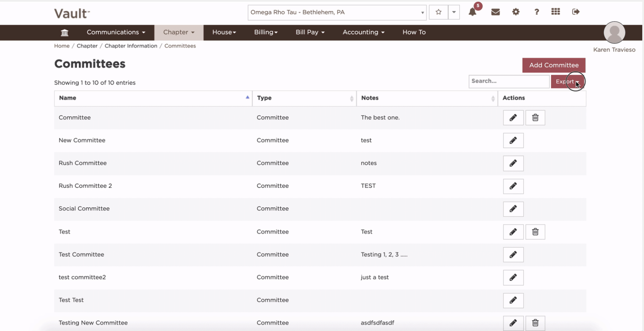
Task: Click the Add Committee button
Action: coord(554,65)
